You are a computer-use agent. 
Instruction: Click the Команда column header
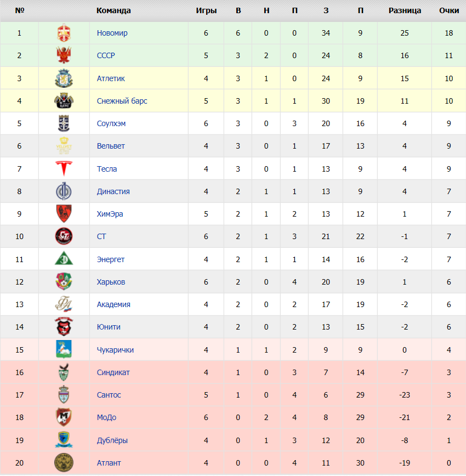pyautogui.click(x=113, y=10)
